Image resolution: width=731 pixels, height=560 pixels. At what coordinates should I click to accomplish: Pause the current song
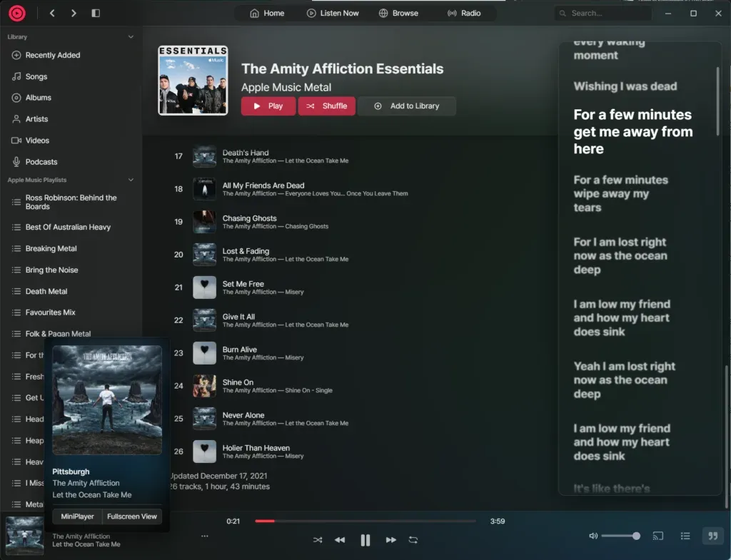pyautogui.click(x=365, y=540)
